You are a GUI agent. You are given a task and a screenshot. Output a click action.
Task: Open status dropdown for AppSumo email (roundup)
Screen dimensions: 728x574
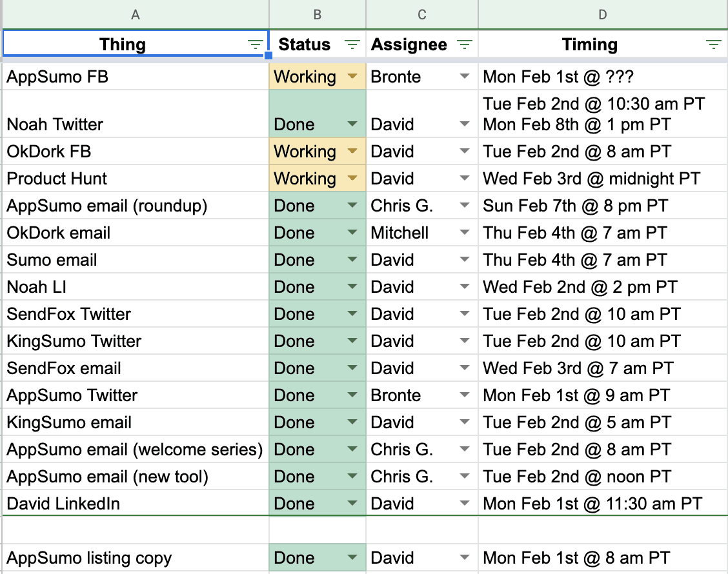click(352, 205)
